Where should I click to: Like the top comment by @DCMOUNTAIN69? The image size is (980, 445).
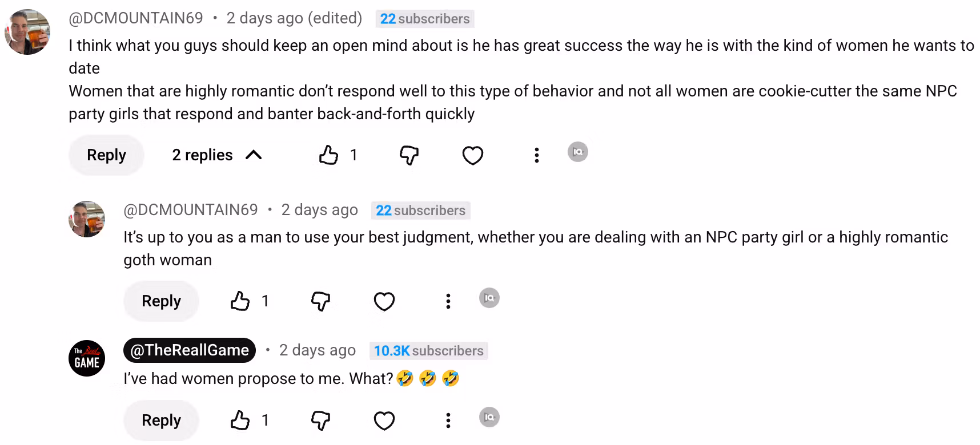(x=329, y=155)
